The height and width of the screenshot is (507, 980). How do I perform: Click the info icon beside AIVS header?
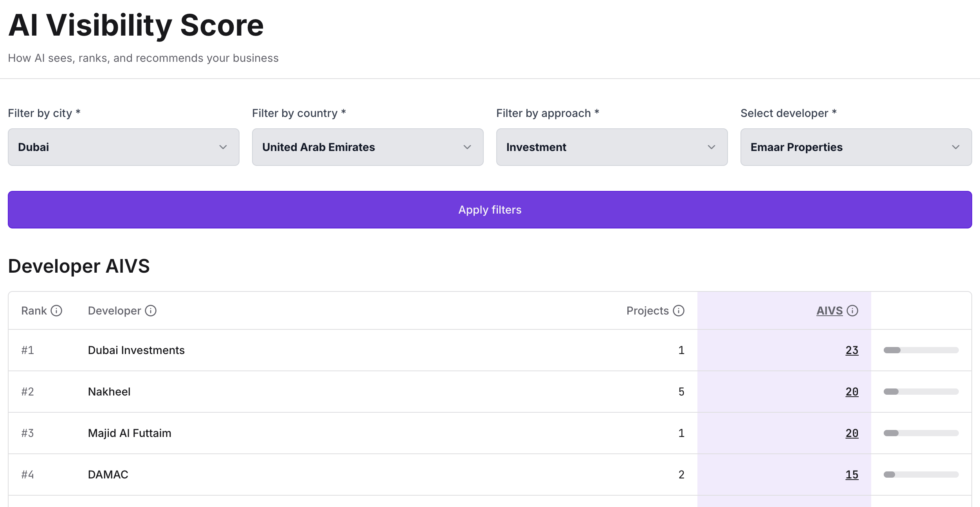(x=852, y=311)
